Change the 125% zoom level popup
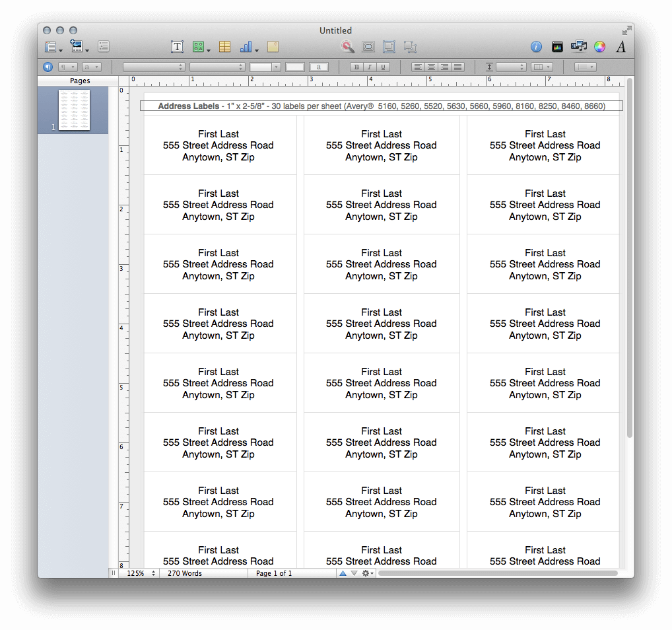Viewport: 672px width, 630px height. coord(140,573)
